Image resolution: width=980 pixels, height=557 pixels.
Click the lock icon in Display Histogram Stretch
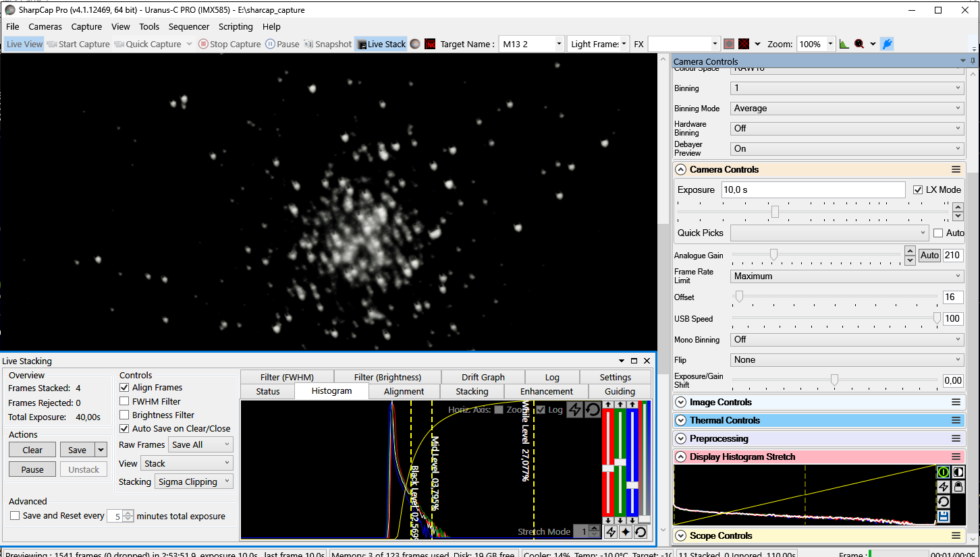(x=957, y=487)
